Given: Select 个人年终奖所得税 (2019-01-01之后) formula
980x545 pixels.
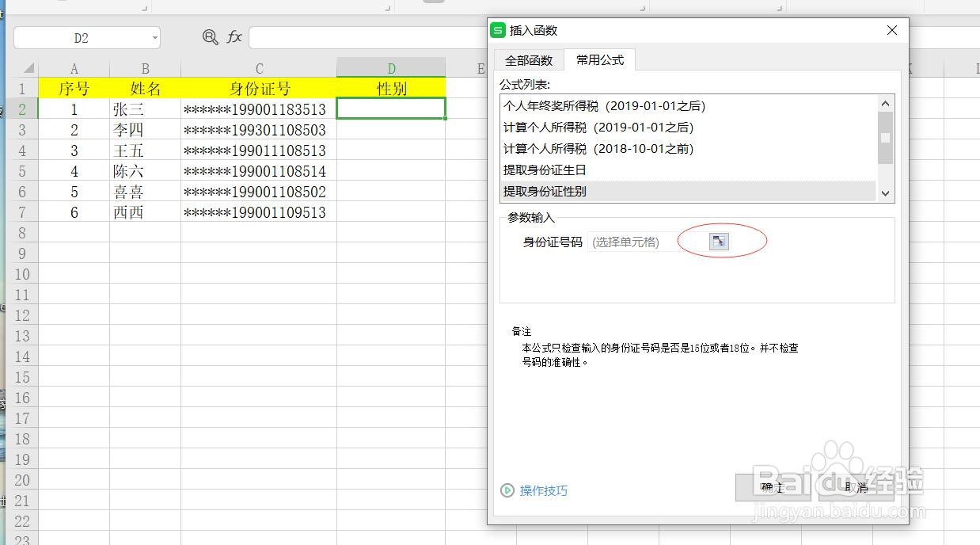Looking at the screenshot, I should pyautogui.click(x=689, y=105).
